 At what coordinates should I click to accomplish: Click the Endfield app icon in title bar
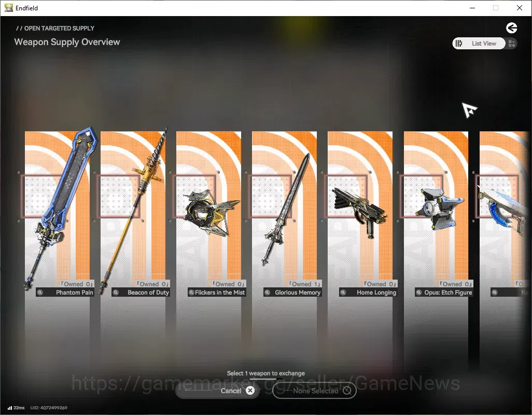click(8, 8)
